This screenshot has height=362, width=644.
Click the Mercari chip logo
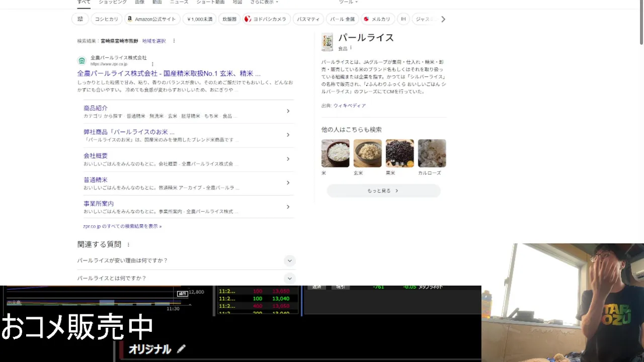(366, 19)
